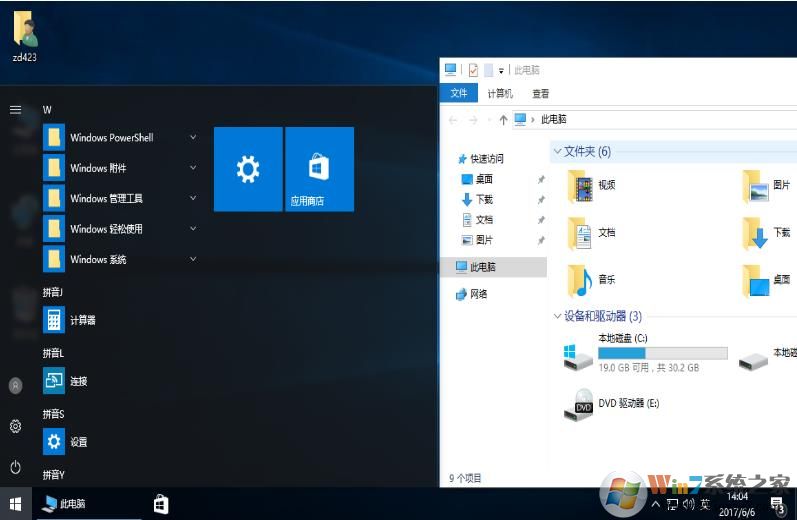Open the Windows 系统 folder
This screenshot has height=520, width=797.
coord(121,259)
